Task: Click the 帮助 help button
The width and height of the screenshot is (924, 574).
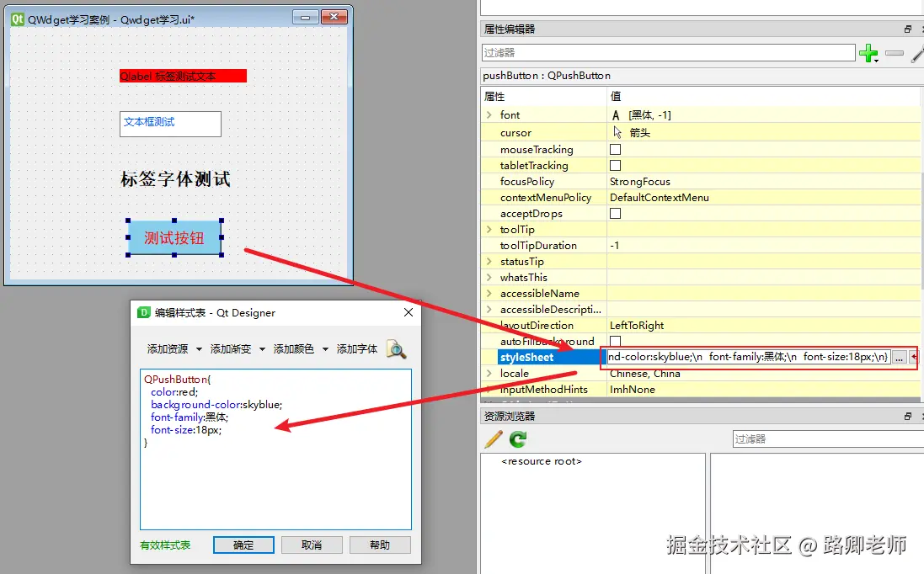Action: pos(380,545)
